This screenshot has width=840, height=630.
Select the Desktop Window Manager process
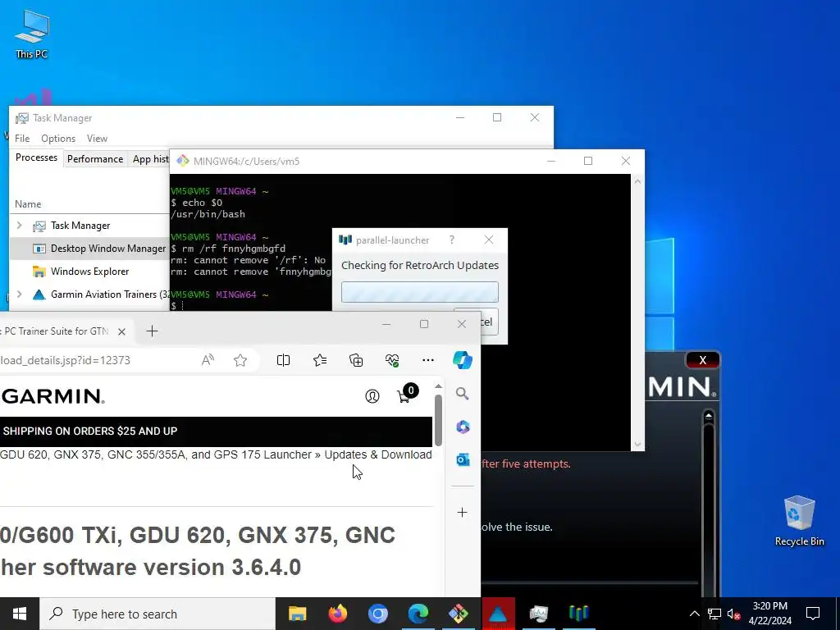click(89, 249)
